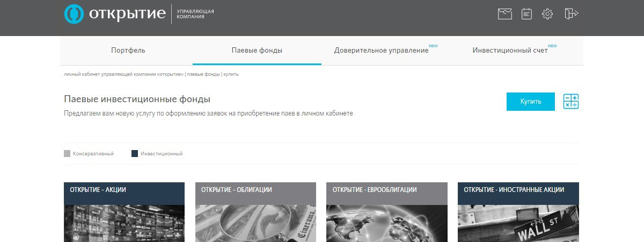Select the Паевые фонды tab

257,51
